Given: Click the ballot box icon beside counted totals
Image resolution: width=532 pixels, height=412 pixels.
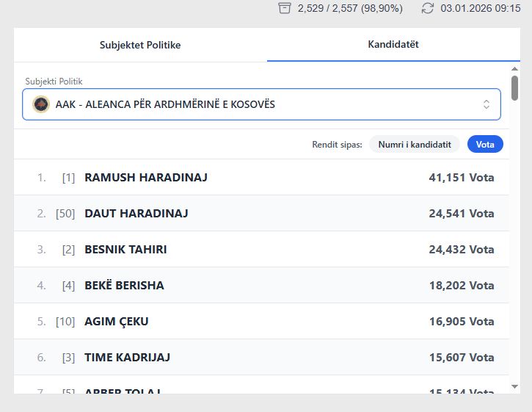Looking at the screenshot, I should pyautogui.click(x=285, y=8).
